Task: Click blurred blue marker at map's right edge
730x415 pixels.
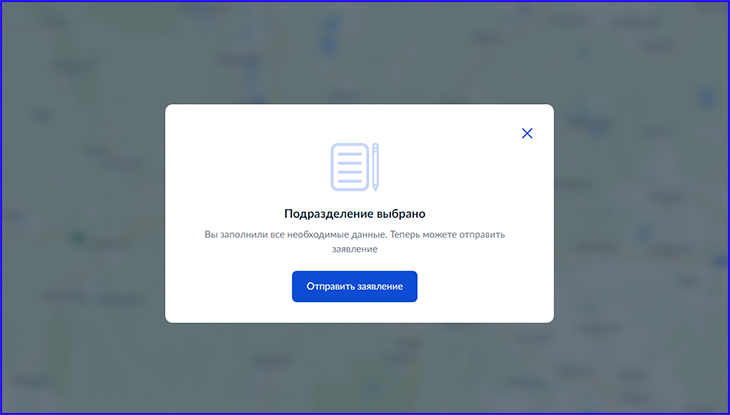Action: tap(718, 261)
